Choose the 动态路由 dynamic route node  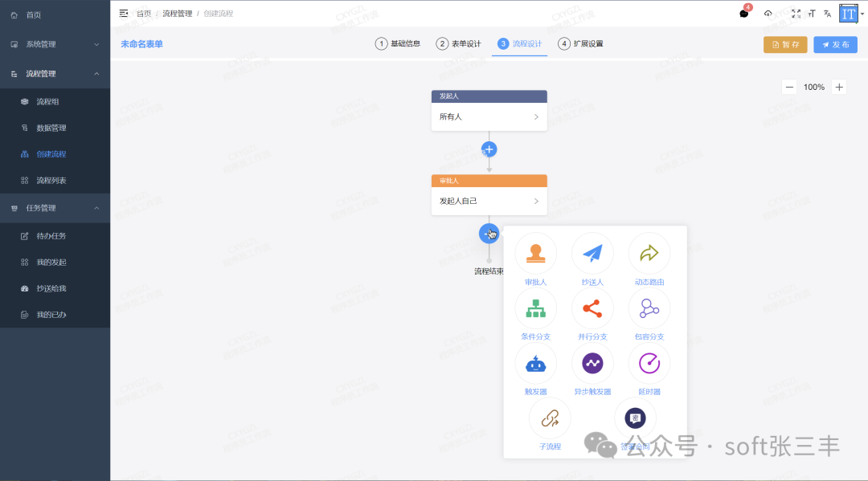click(649, 252)
